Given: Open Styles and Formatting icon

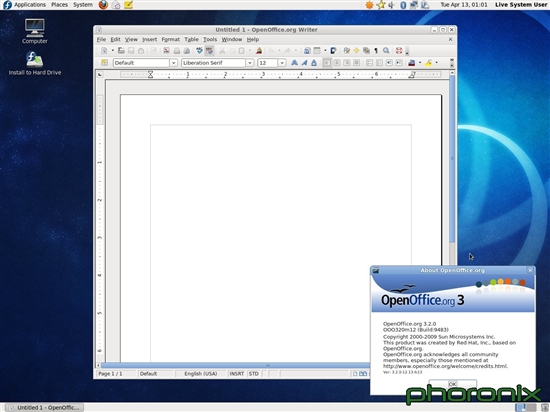Looking at the screenshot, I should (x=104, y=63).
